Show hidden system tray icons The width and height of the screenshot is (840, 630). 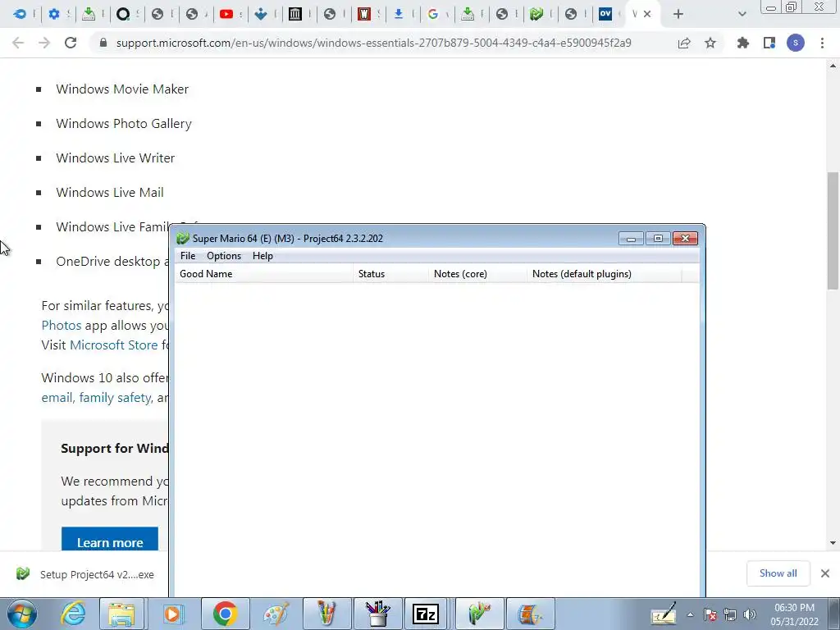[691, 615]
